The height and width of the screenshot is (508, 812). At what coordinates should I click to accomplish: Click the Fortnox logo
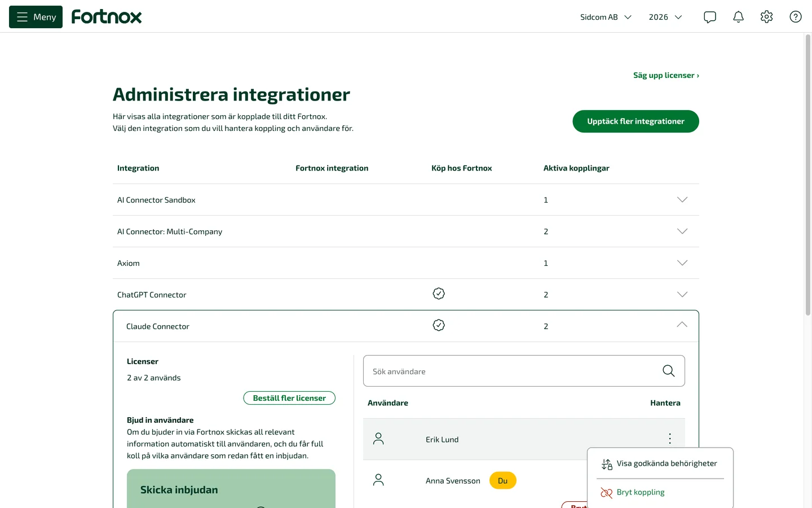click(107, 17)
